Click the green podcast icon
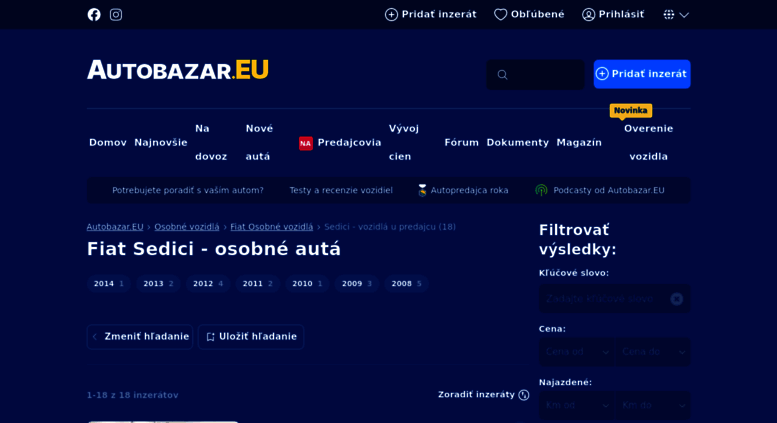This screenshot has width=777, height=423. pyautogui.click(x=542, y=190)
